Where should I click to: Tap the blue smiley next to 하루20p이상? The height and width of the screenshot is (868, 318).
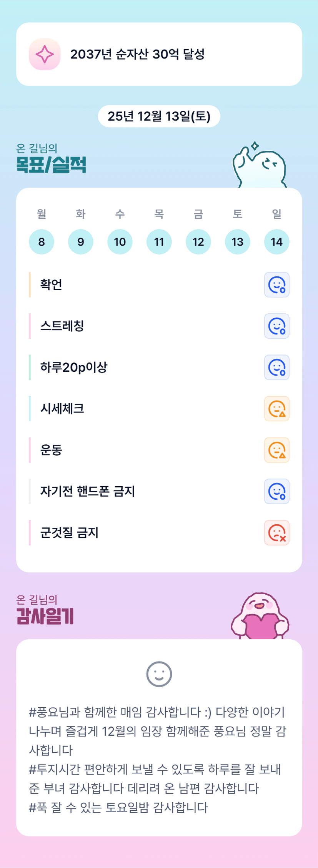(276, 367)
